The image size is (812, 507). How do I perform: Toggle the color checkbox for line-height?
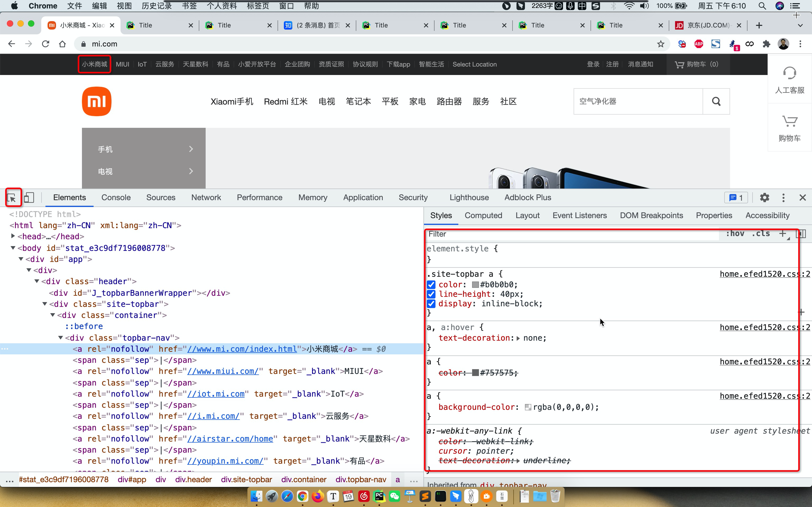point(431,294)
